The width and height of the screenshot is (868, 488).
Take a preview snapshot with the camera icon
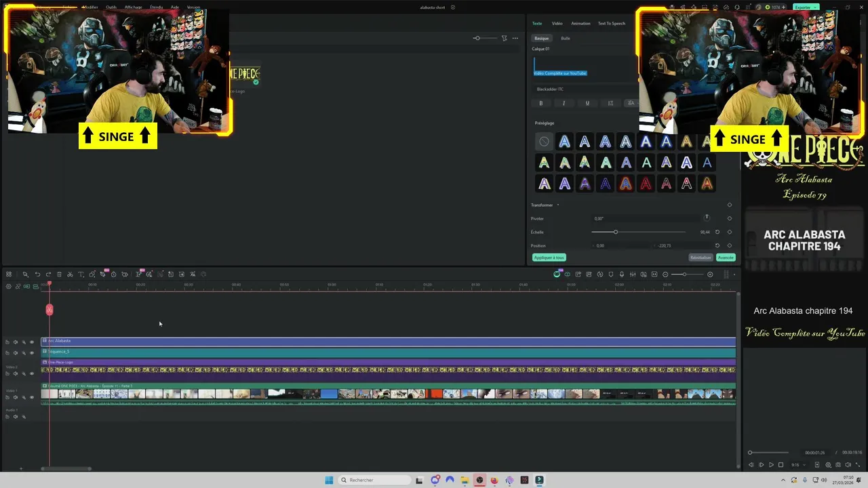[838, 465]
